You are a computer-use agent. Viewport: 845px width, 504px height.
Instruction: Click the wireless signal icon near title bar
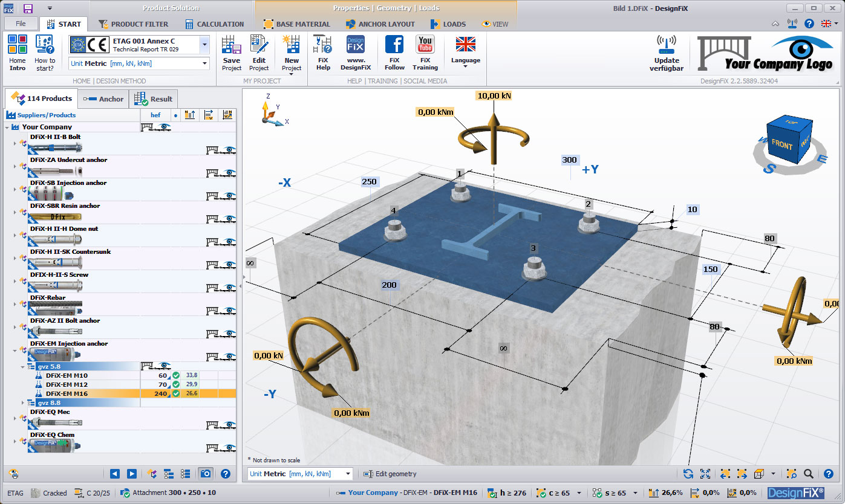tap(792, 24)
